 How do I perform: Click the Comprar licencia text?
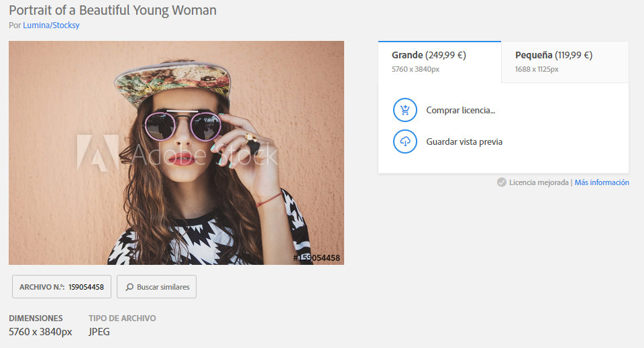pyautogui.click(x=460, y=110)
